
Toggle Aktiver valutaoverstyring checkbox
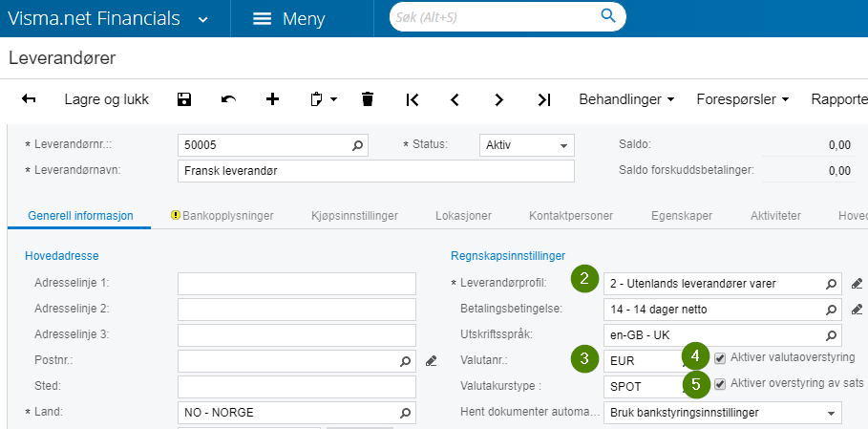tap(720, 357)
